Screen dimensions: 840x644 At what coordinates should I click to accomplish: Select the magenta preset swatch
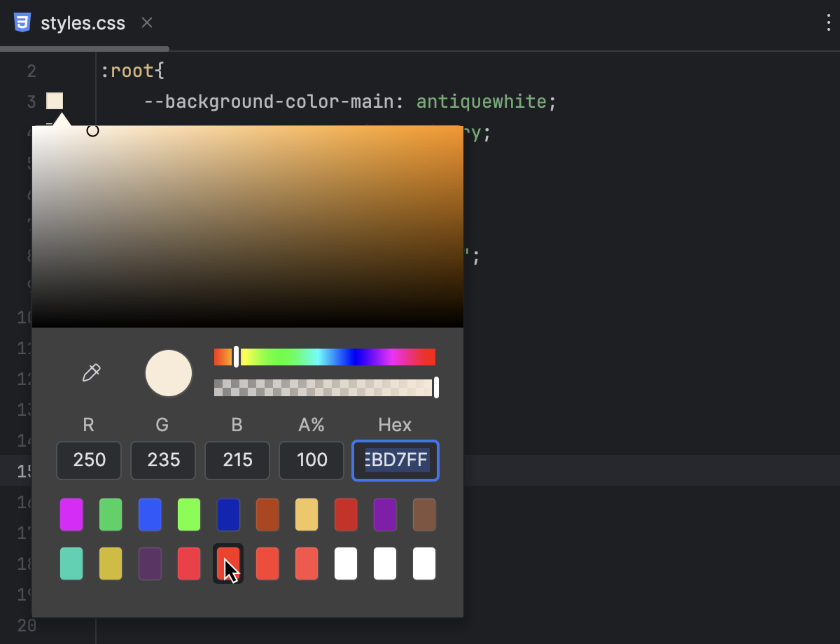71,514
